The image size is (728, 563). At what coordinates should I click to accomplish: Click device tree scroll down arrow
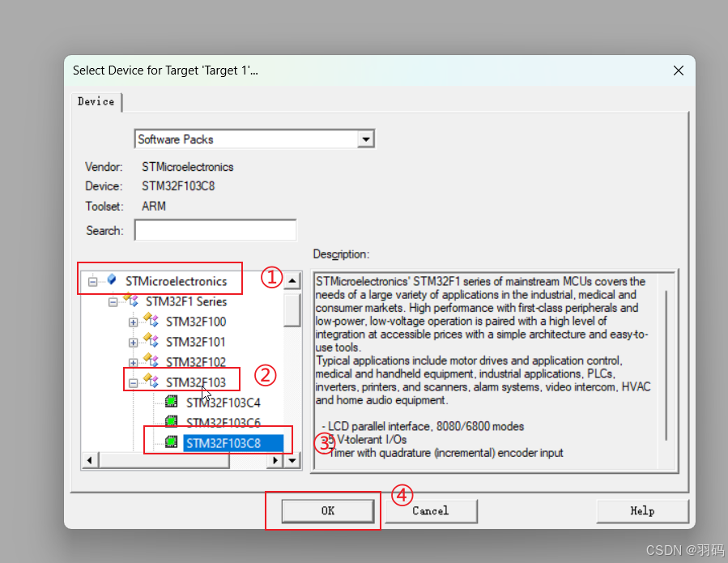point(292,460)
